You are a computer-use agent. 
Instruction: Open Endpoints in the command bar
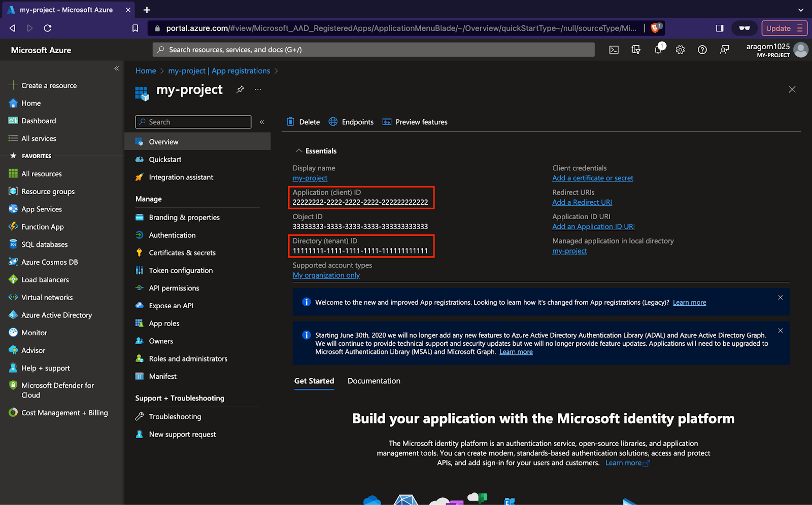(351, 122)
